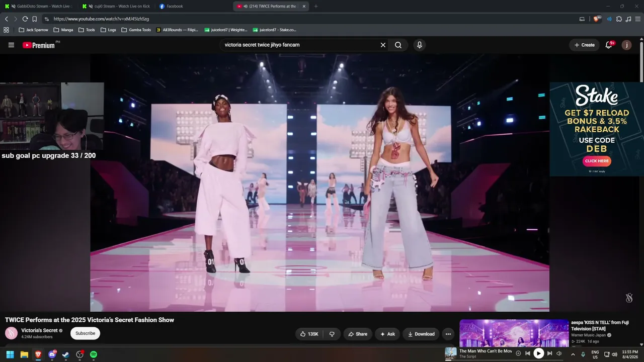
Task: Subscribe to Victoria's Secret channel
Action: (86, 333)
